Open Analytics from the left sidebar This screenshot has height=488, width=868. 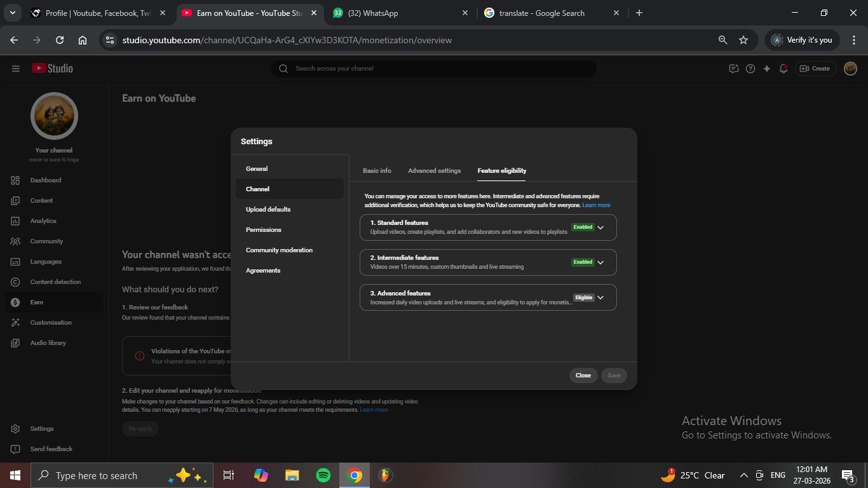pyautogui.click(x=43, y=221)
